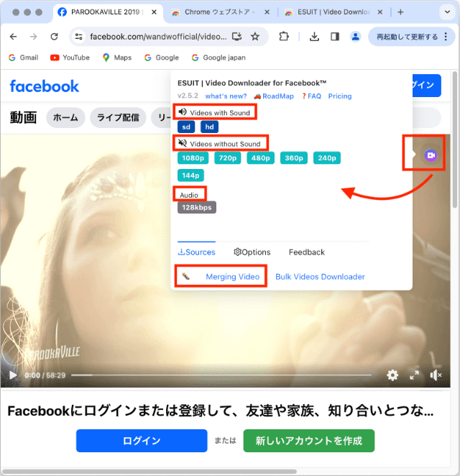460x476 pixels.
Task: Switch to Chrome ウェブストア tab
Action: click(x=221, y=12)
